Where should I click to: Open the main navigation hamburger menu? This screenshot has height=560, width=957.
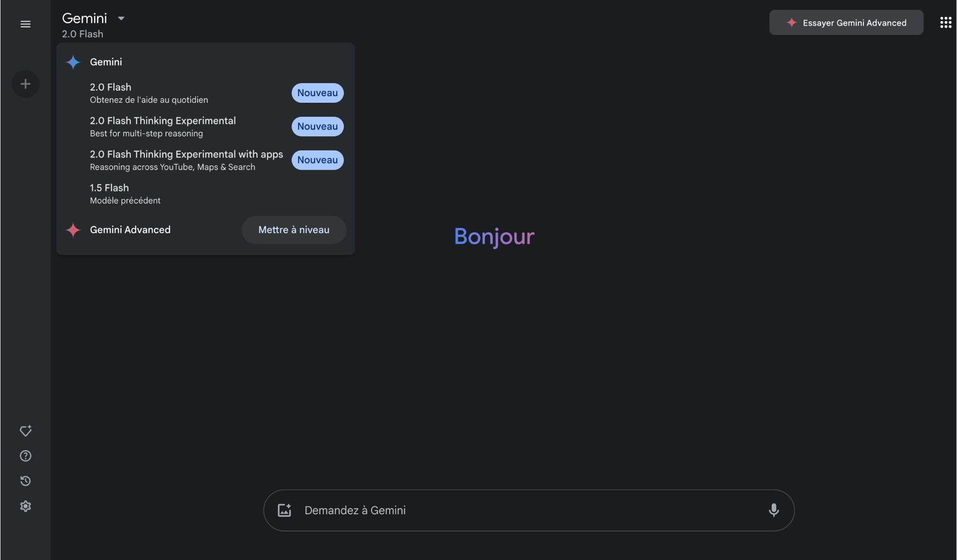click(x=25, y=24)
